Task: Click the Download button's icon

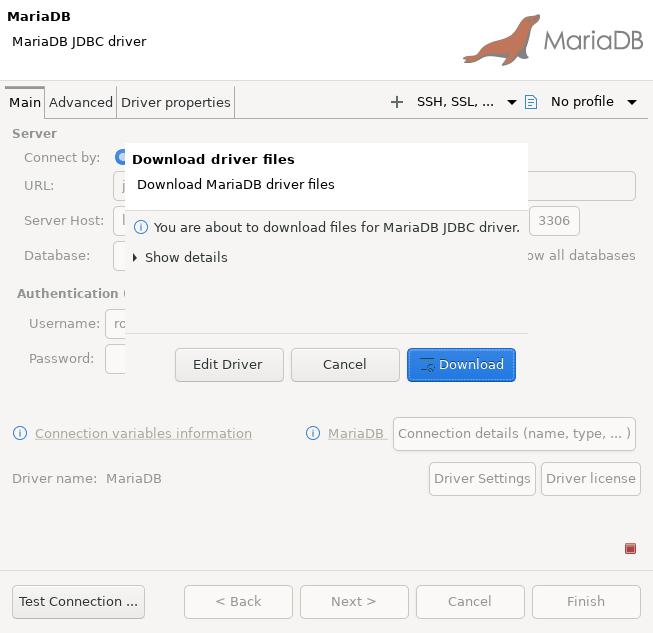Action: coord(427,365)
